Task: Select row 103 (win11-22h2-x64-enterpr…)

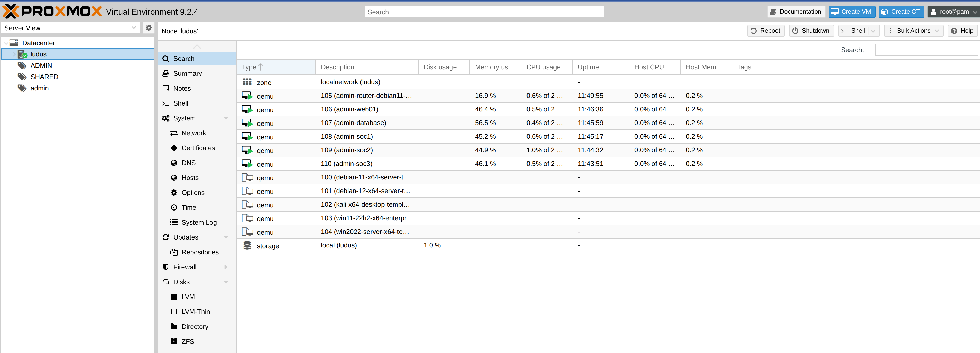Action: (x=608, y=218)
